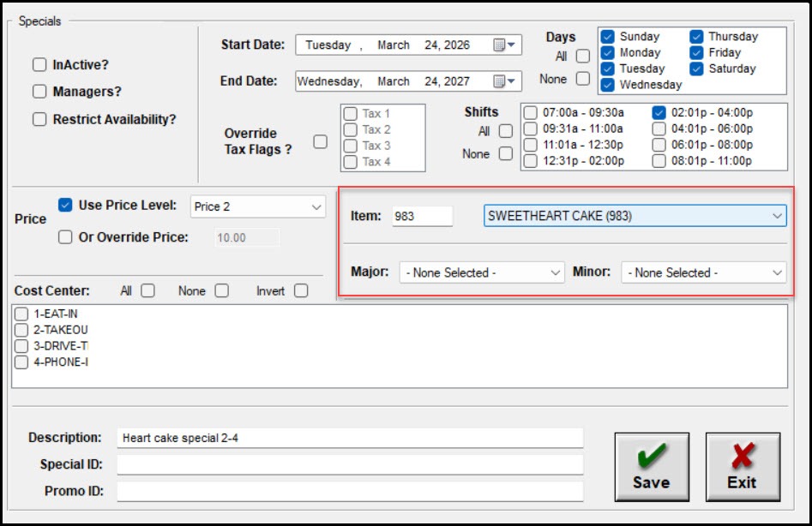Toggle the Managers? checkbox
Image resolution: width=812 pixels, height=526 pixels.
pos(39,92)
